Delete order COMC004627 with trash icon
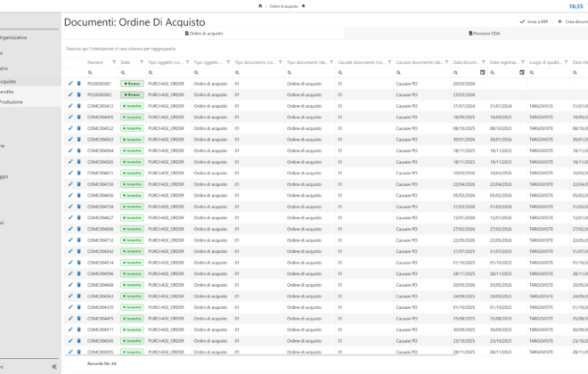 pyautogui.click(x=78, y=217)
